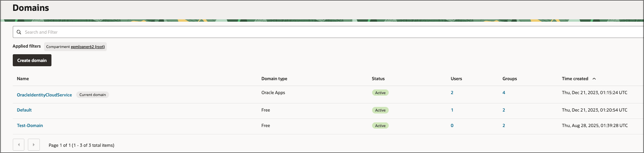Click the Applied filters label
The height and width of the screenshot is (153, 644).
pos(27,46)
